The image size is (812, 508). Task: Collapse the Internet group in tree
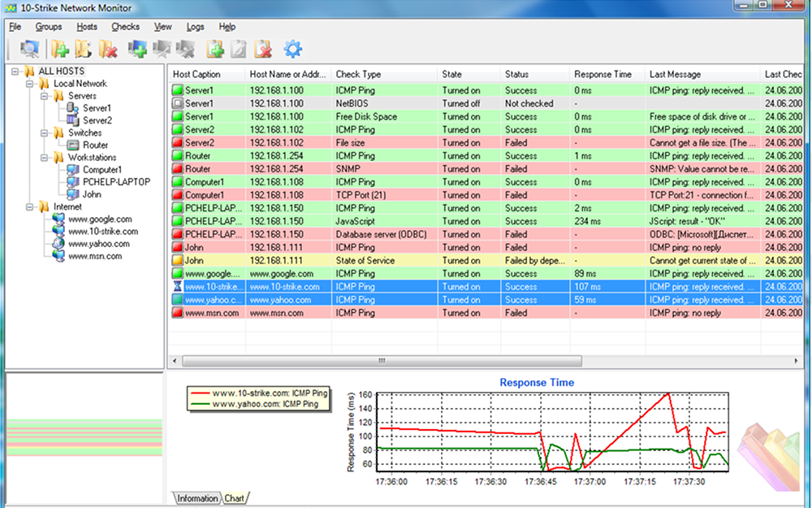pyautogui.click(x=30, y=207)
